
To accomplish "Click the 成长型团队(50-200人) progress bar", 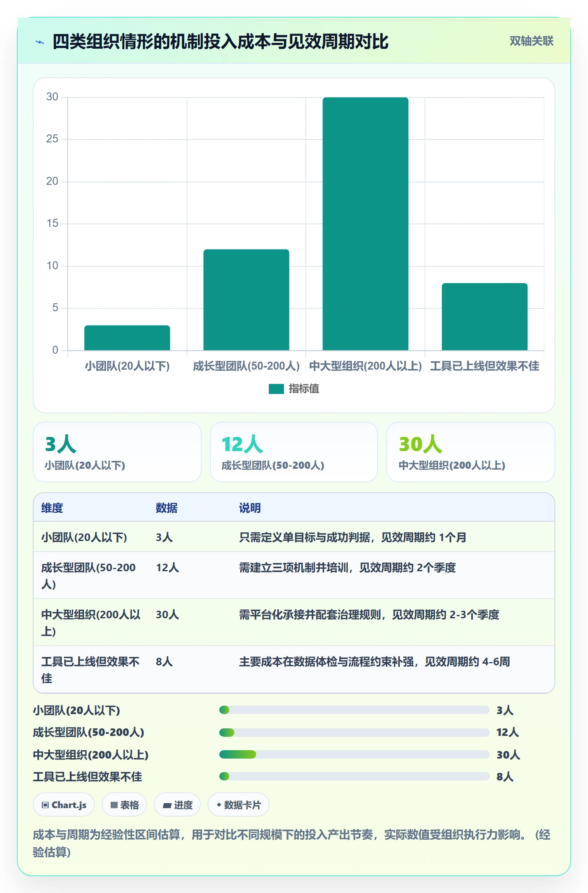I will click(354, 733).
